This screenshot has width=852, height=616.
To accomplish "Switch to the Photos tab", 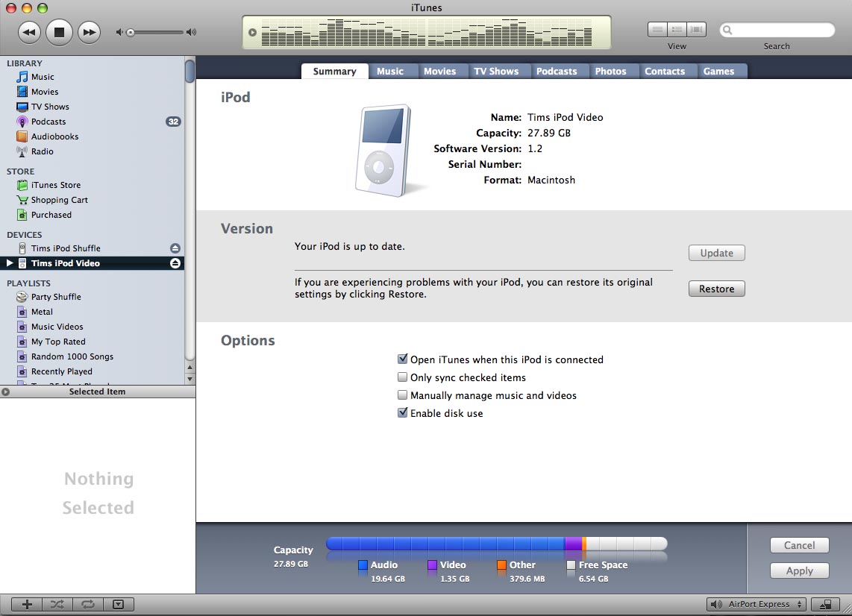I will [610, 71].
